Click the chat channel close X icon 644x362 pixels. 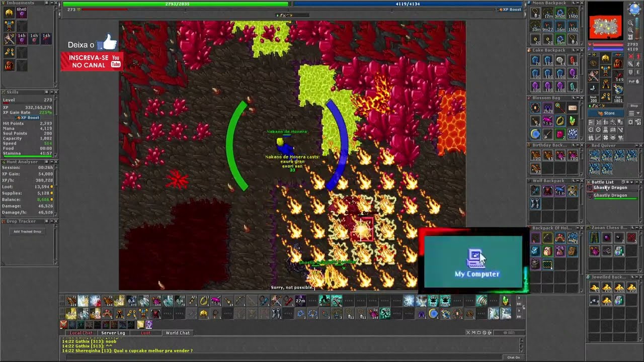pyautogui.click(x=468, y=333)
